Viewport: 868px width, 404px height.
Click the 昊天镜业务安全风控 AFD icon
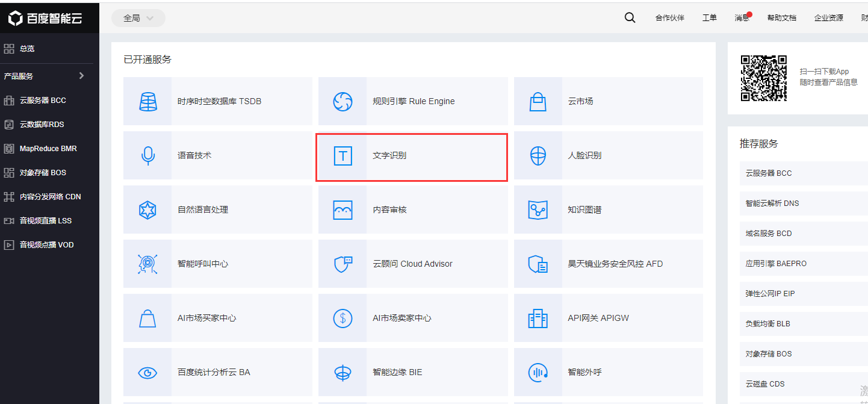(x=538, y=264)
